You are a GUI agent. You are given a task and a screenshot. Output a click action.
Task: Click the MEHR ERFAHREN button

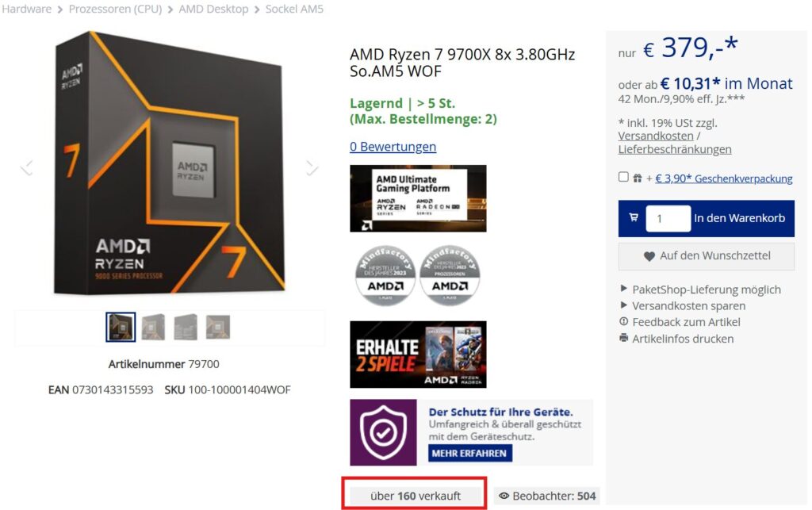click(469, 453)
